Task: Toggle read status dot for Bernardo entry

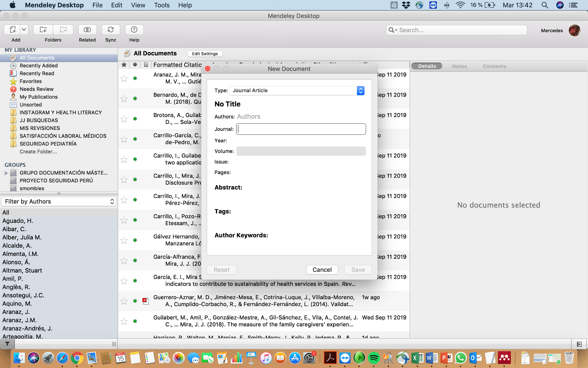Action: 135,98
